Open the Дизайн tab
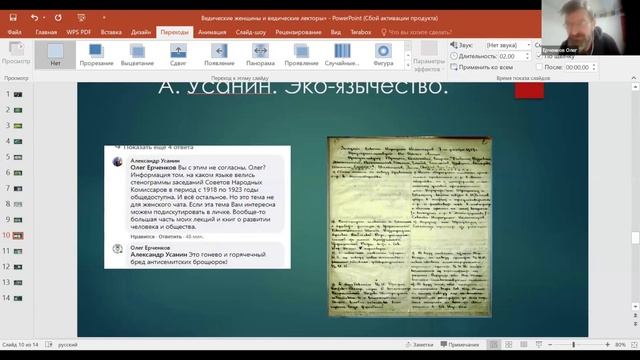Screen dimensions: 640x360 point(141,32)
